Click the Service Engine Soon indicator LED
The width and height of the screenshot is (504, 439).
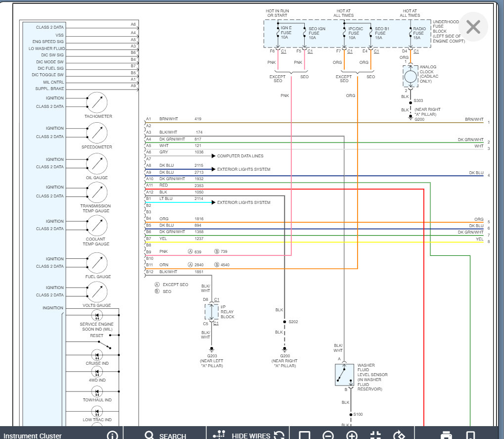click(x=97, y=315)
